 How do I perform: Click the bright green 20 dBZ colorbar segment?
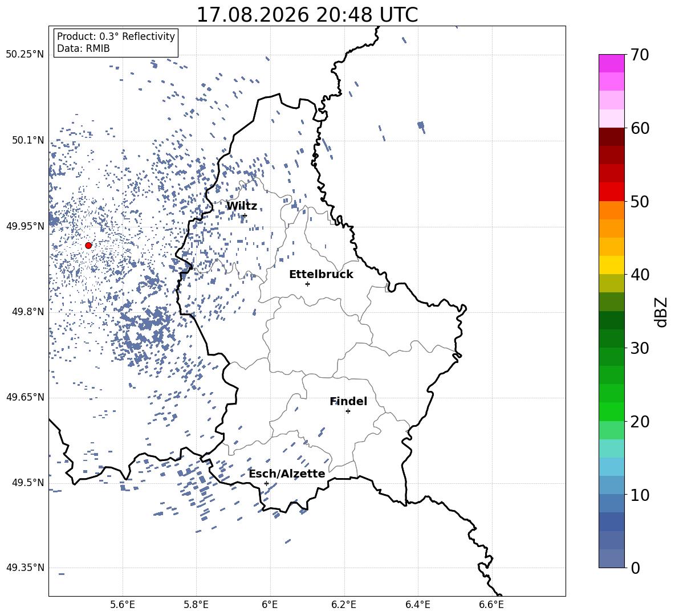point(611,411)
